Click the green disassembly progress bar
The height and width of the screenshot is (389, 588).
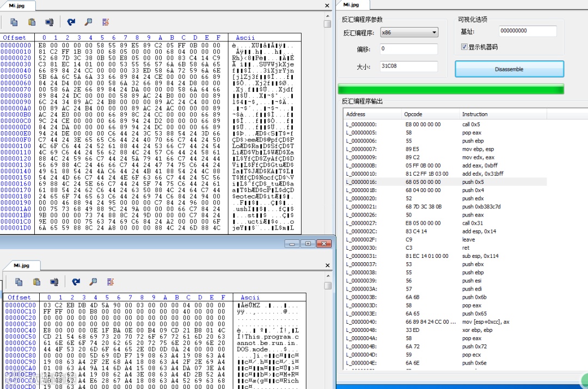pos(451,89)
